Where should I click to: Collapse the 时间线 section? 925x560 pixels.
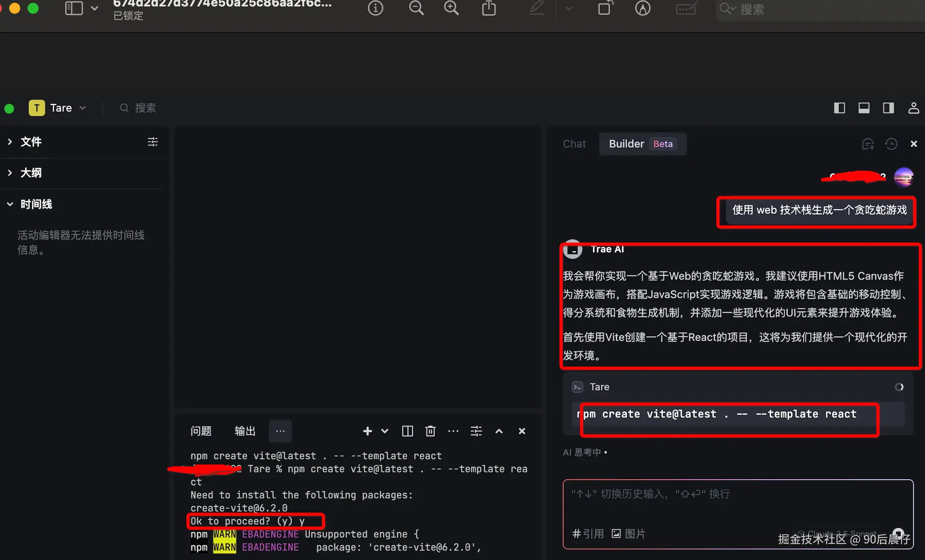(x=36, y=204)
